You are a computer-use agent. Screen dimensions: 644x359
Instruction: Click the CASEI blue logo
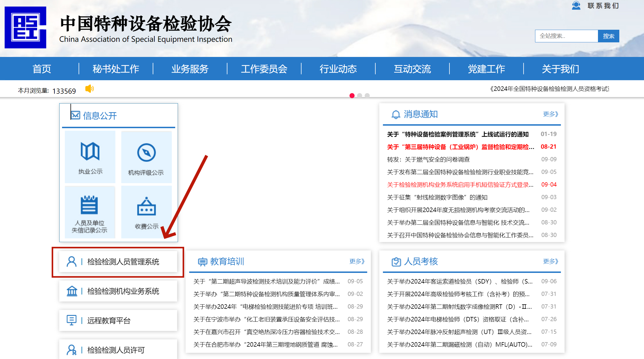coord(25,27)
